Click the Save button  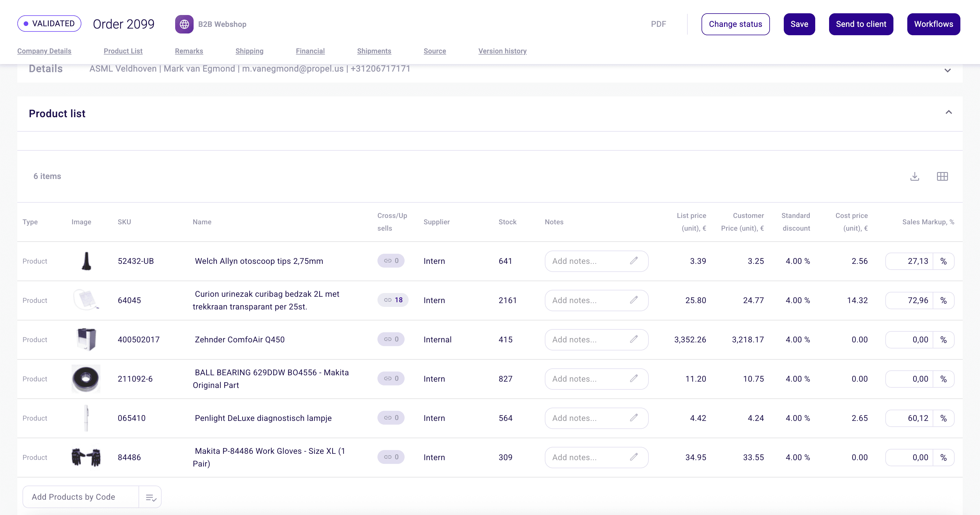click(x=799, y=24)
